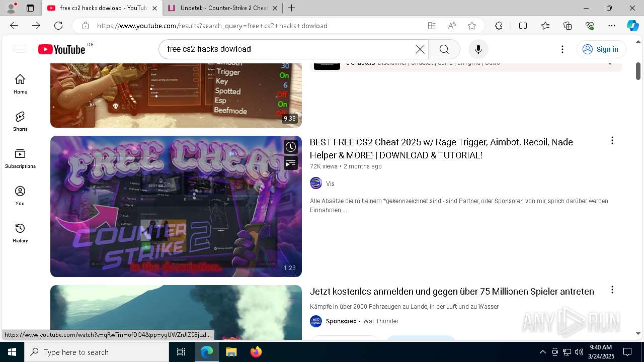This screenshot has width=644, height=362.
Task: Go back to the previous page
Action: 14,26
